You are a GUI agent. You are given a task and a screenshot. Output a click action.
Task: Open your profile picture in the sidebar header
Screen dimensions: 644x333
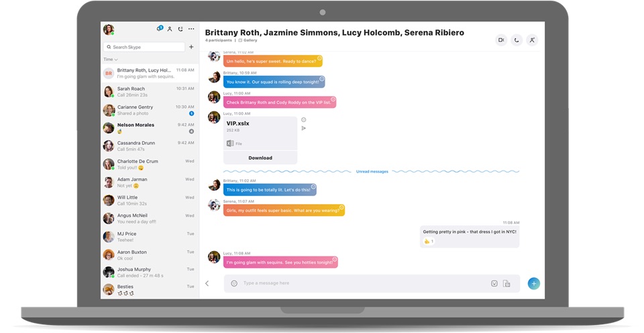click(x=109, y=30)
